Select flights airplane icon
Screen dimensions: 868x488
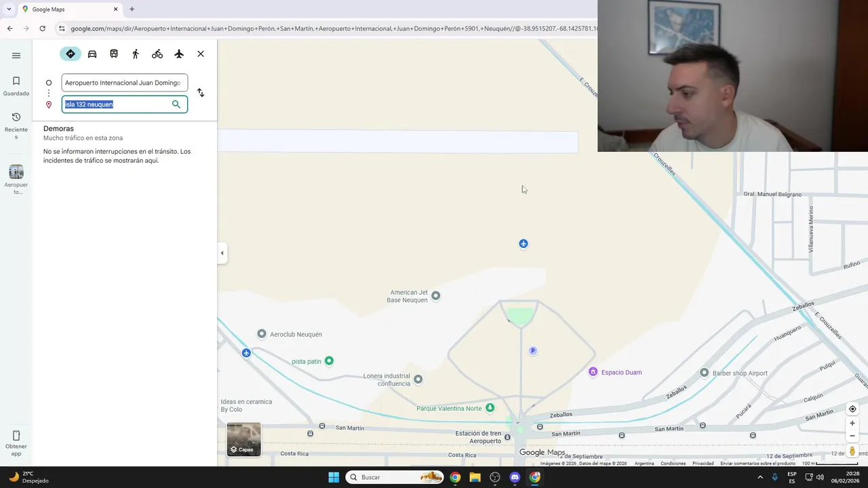(x=179, y=54)
